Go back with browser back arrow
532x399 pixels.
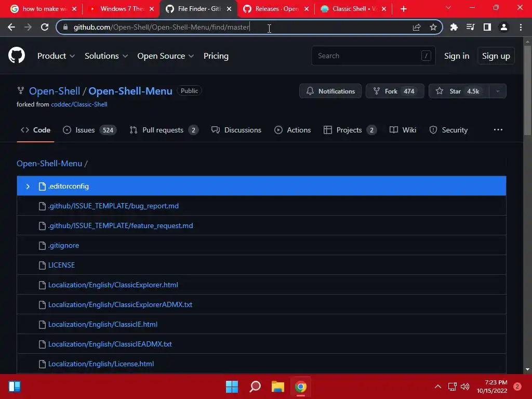pos(11,27)
